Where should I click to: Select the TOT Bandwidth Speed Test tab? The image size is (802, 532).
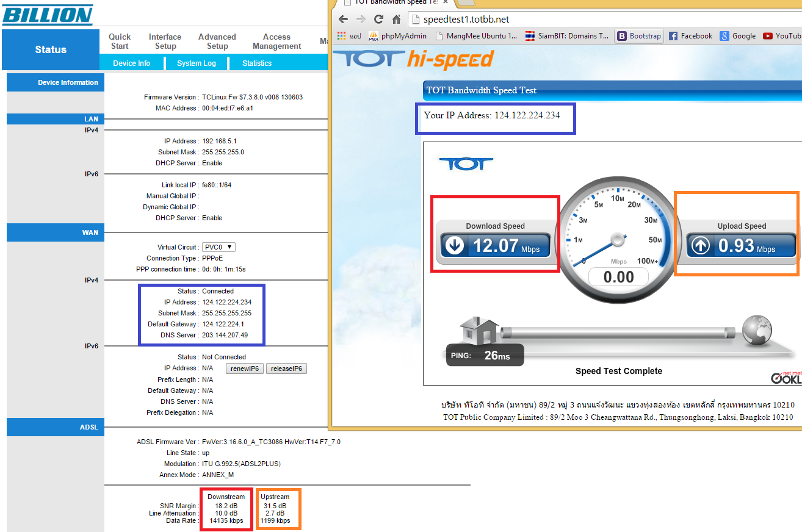(x=397, y=2)
